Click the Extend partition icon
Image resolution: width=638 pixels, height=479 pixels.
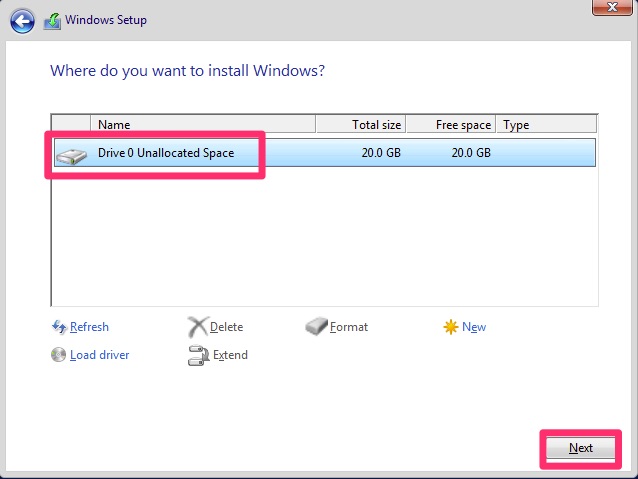(x=198, y=355)
